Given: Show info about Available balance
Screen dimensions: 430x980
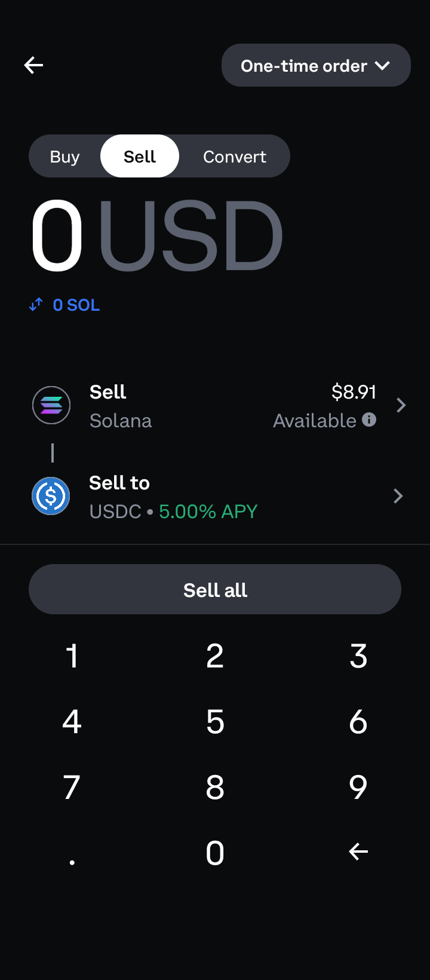Looking at the screenshot, I should [370, 420].
